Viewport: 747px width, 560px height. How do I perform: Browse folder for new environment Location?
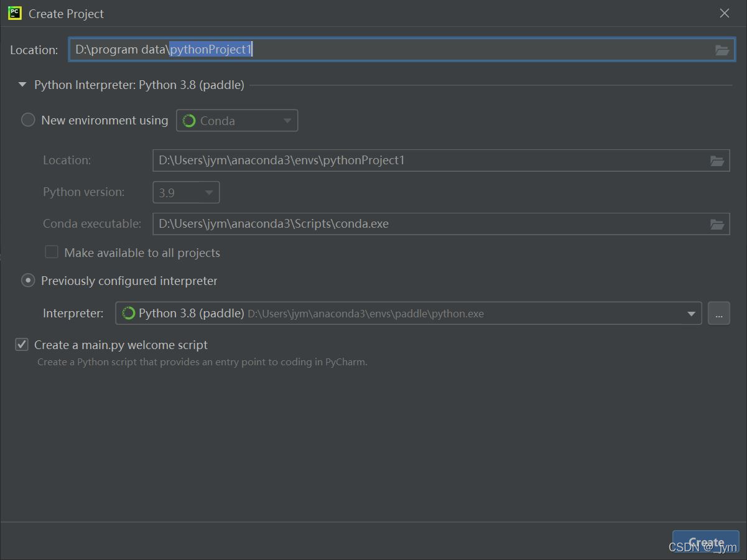click(x=717, y=161)
